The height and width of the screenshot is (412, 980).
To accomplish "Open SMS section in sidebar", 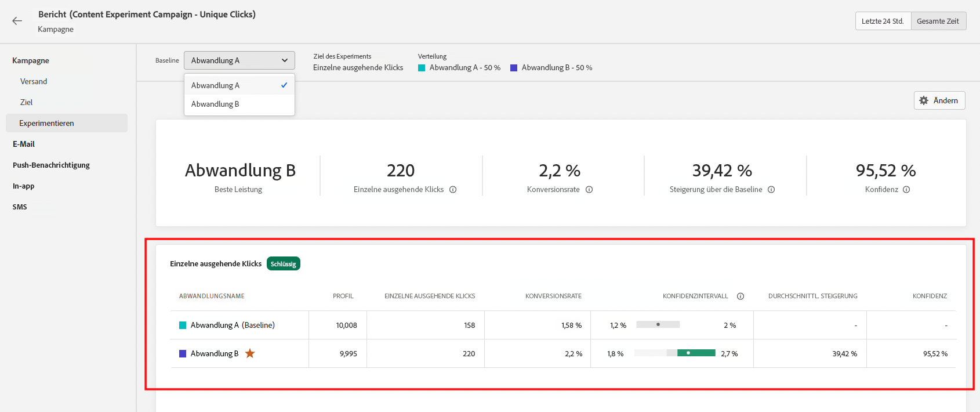I will click(20, 207).
